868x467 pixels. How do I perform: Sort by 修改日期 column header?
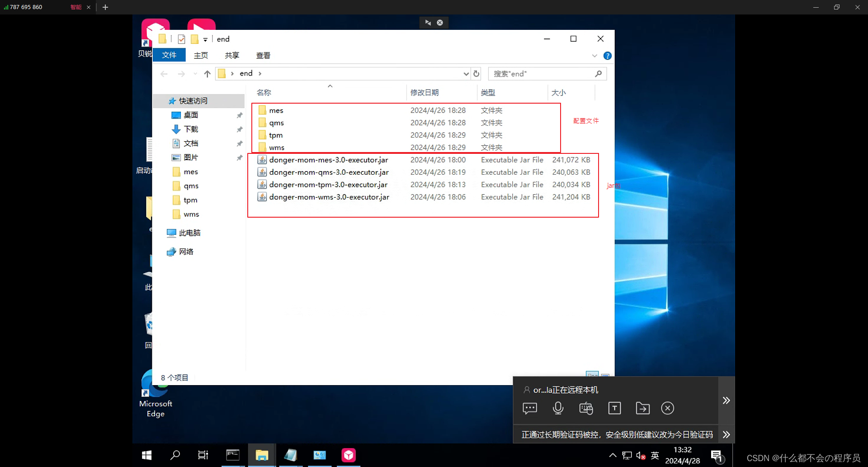coord(424,92)
